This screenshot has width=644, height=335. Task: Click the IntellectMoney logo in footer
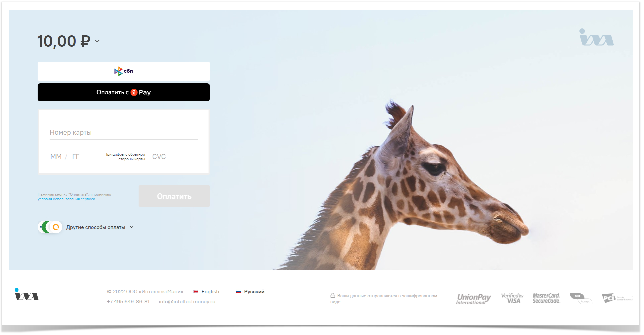click(26, 294)
